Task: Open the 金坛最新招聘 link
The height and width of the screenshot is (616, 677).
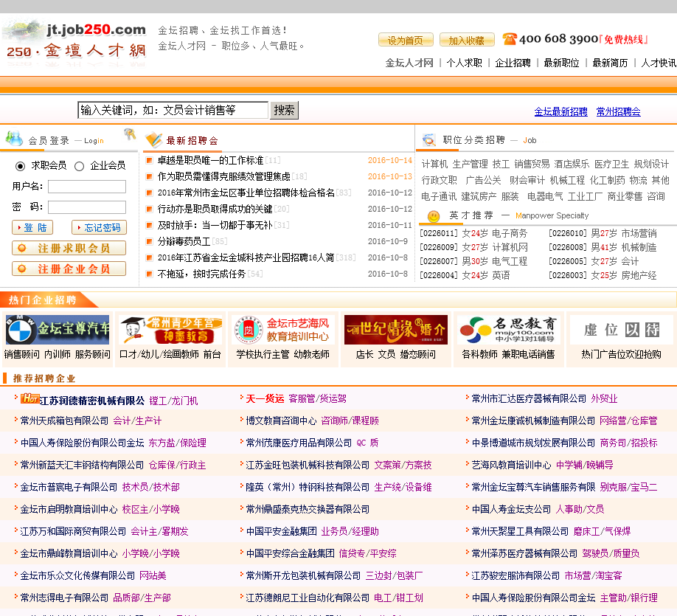Action: 561,112
